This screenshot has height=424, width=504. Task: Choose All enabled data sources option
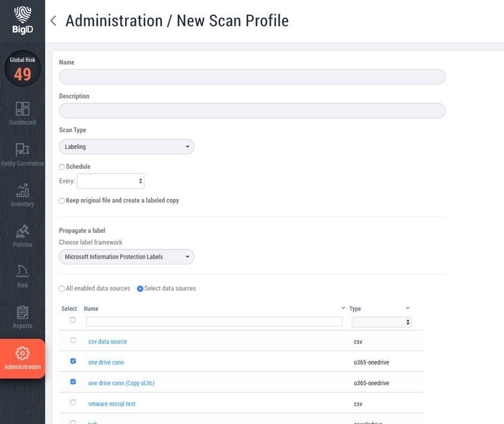(x=62, y=289)
